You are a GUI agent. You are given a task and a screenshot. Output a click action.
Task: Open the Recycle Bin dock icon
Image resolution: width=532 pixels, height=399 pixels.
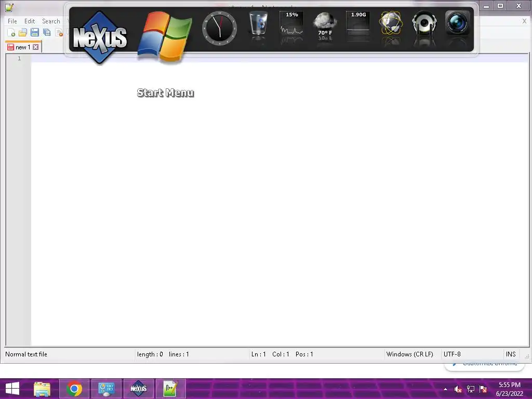(x=258, y=23)
